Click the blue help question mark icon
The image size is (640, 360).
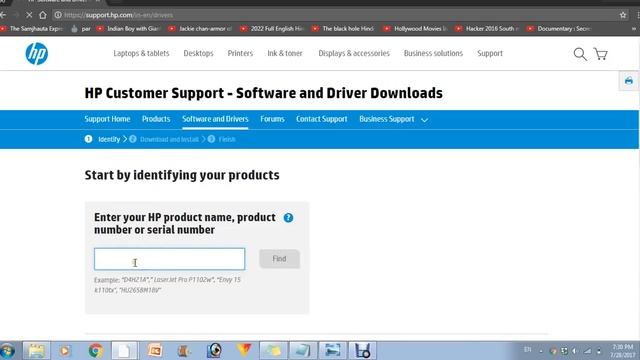coord(288,218)
